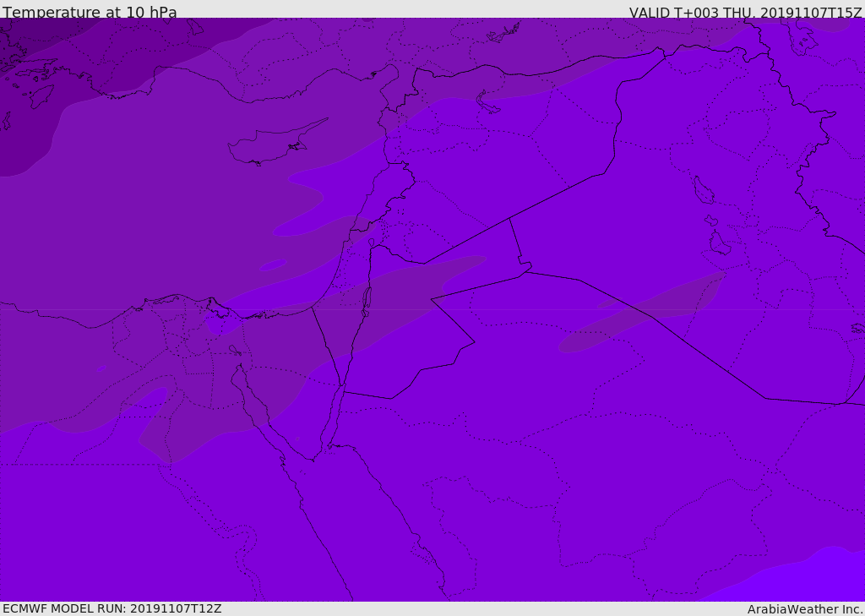Image resolution: width=865 pixels, height=616 pixels.
Task: Click the 'Temperature at 10 hPa' title text
Action: (90, 12)
